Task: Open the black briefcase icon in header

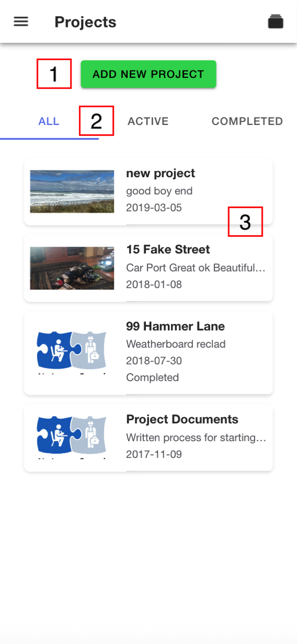Action: pos(276,21)
